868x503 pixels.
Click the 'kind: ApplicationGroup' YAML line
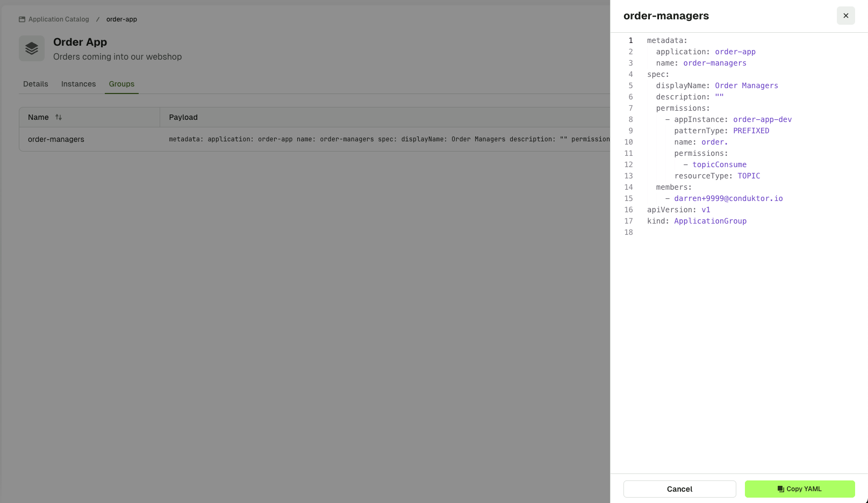click(697, 221)
